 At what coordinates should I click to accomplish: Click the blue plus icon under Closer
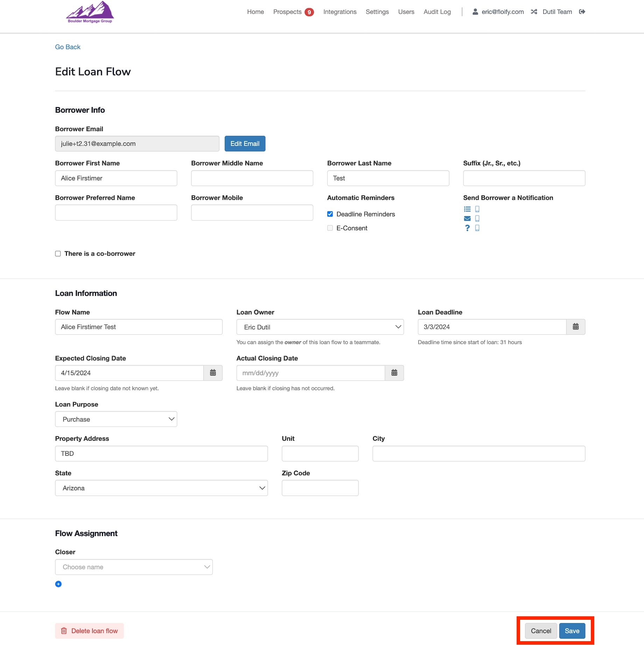pos(58,584)
